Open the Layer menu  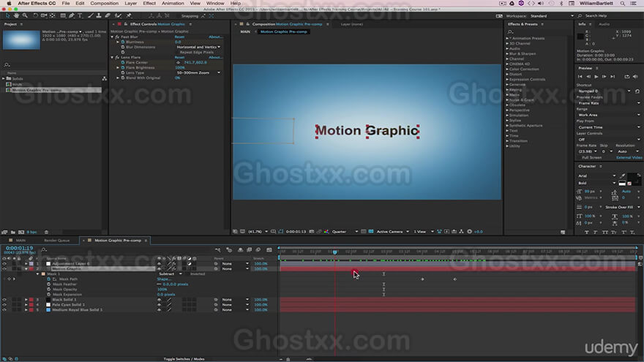[130, 3]
